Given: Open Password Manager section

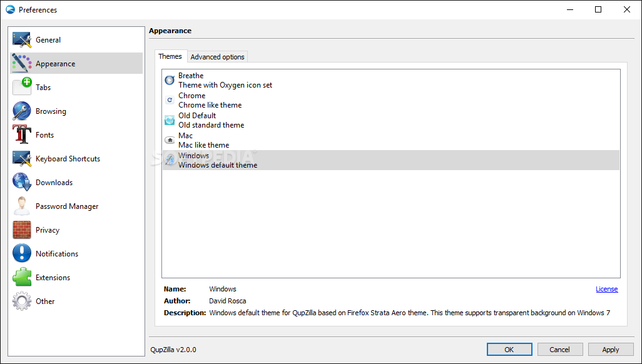Looking at the screenshot, I should 76,206.
